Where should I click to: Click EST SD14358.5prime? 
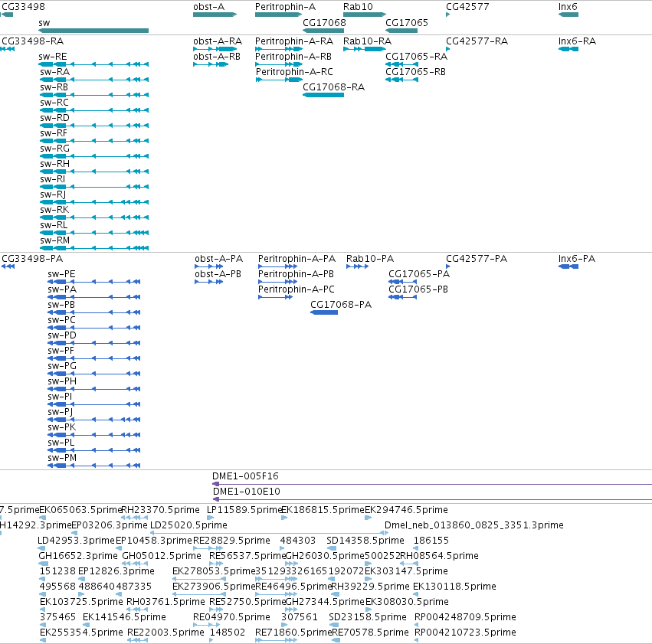coord(365,540)
